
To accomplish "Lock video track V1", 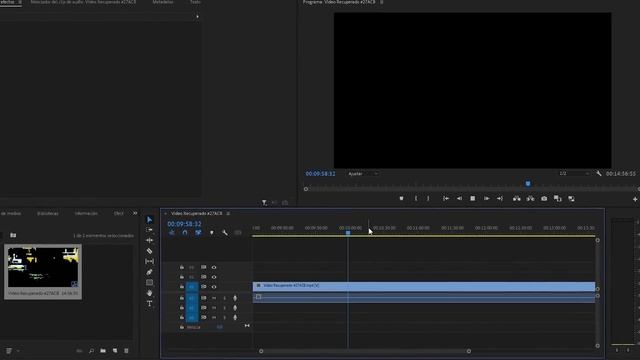I will (182, 287).
